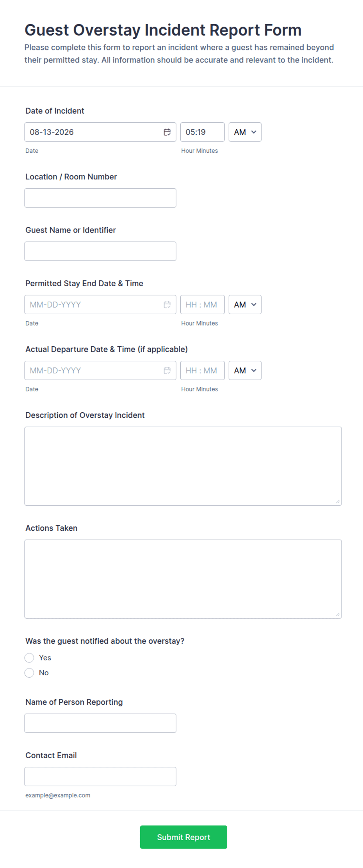Select Yes for guest notified
This screenshot has height=868, width=363.
29,658
